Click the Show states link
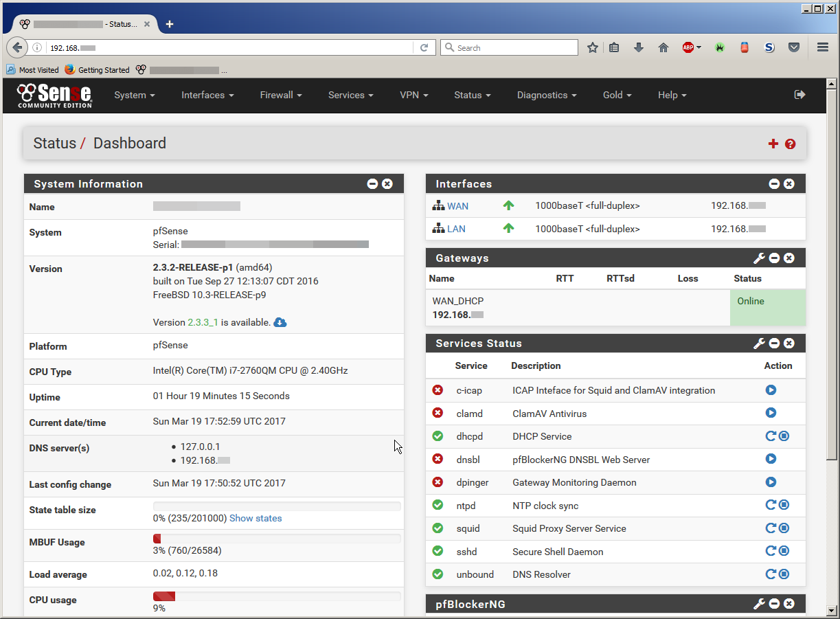 click(256, 518)
